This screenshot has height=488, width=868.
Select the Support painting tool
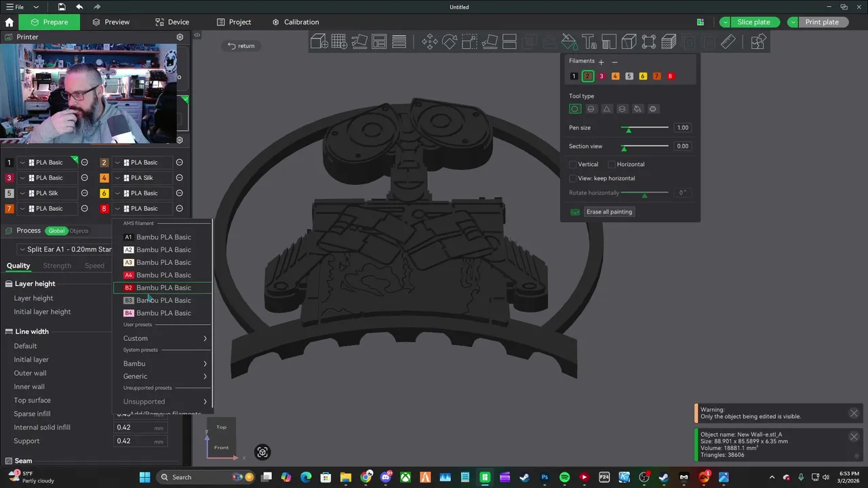pos(609,42)
